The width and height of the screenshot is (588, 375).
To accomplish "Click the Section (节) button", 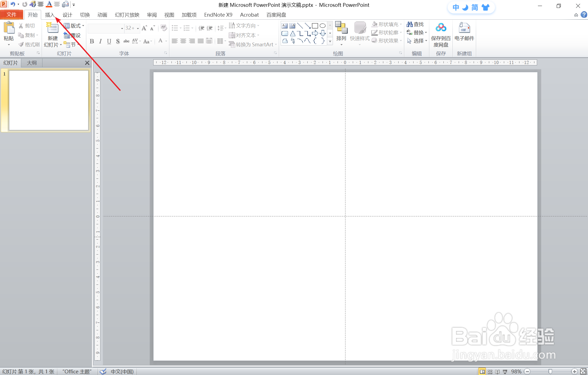I will click(x=71, y=44).
